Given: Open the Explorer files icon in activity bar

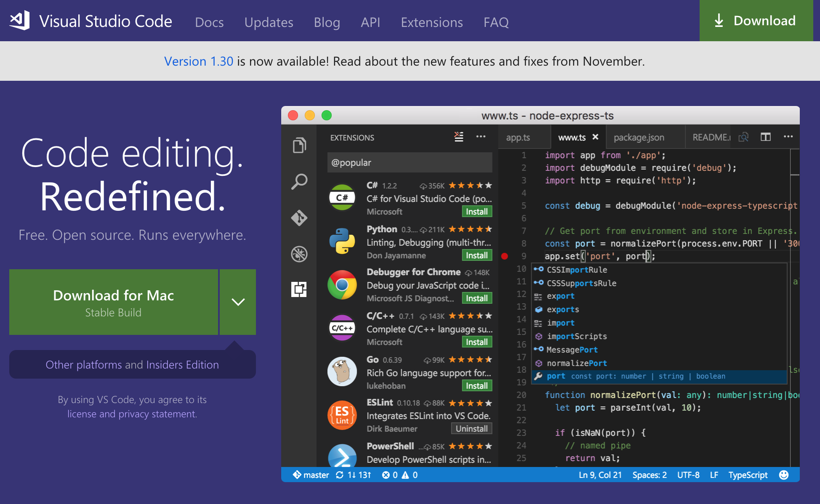Looking at the screenshot, I should tap(299, 146).
